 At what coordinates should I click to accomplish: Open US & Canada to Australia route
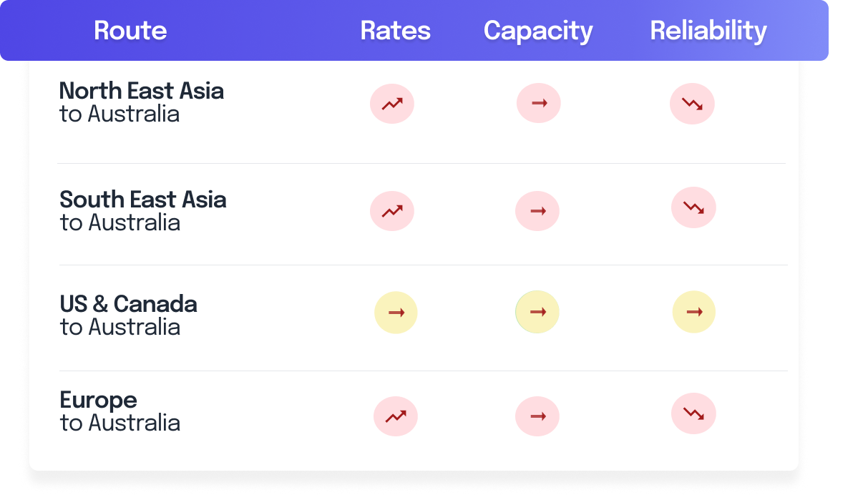click(x=128, y=315)
